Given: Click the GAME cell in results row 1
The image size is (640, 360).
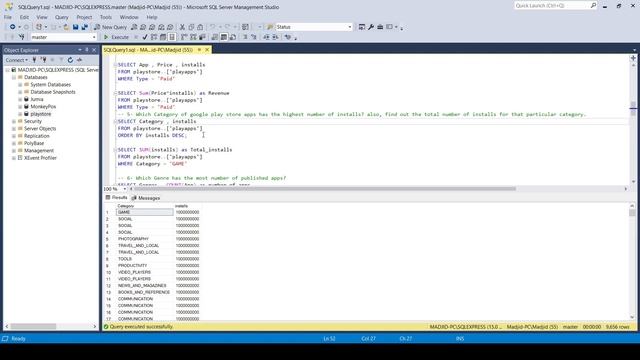Looking at the screenshot, I should (x=144, y=212).
